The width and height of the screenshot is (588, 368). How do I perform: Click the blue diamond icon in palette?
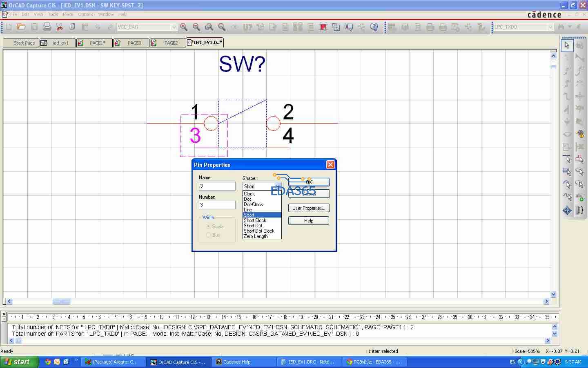point(567,211)
